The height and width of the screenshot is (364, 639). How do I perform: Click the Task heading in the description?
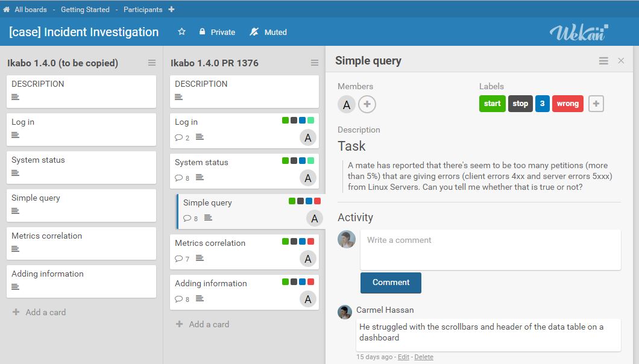351,146
